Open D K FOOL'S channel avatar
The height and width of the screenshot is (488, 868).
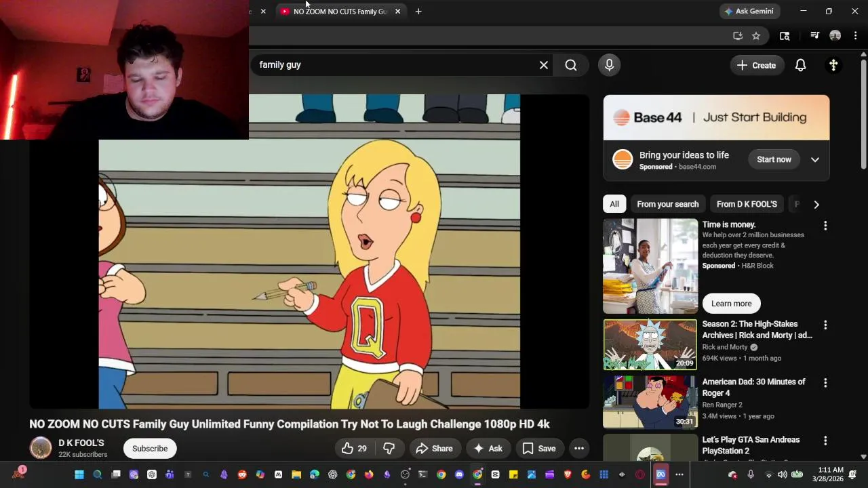41,448
